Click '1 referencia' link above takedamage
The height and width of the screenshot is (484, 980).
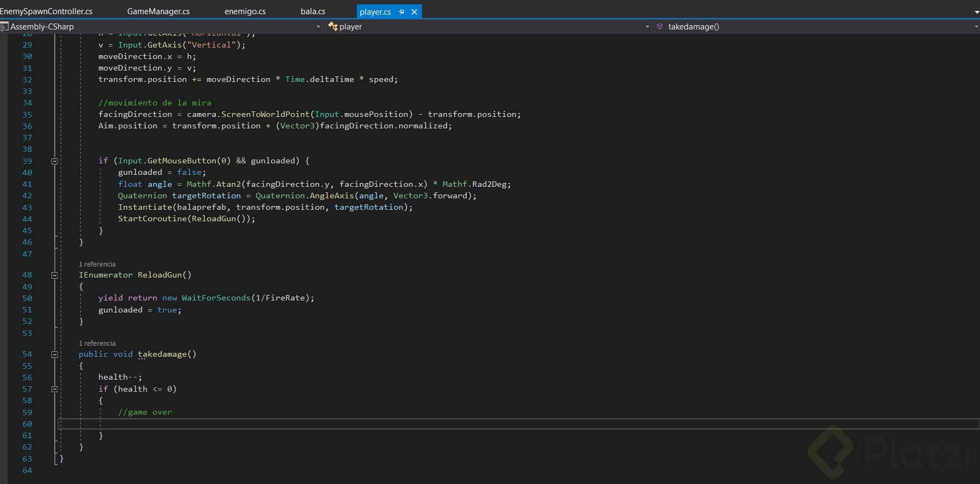pyautogui.click(x=97, y=344)
